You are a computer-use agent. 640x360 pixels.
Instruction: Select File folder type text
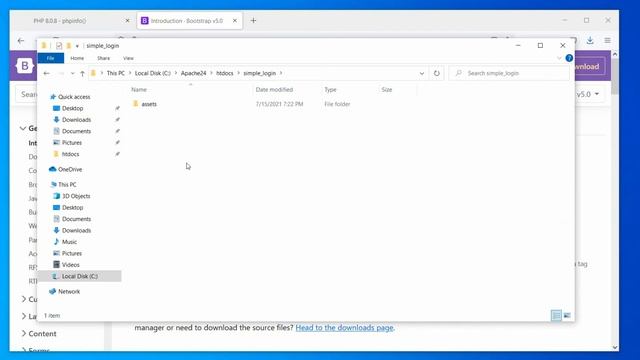[x=337, y=104]
